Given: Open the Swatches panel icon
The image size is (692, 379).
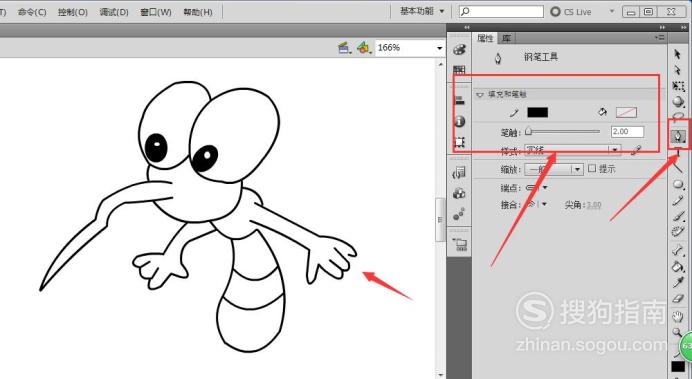Looking at the screenshot, I should pyautogui.click(x=459, y=70).
